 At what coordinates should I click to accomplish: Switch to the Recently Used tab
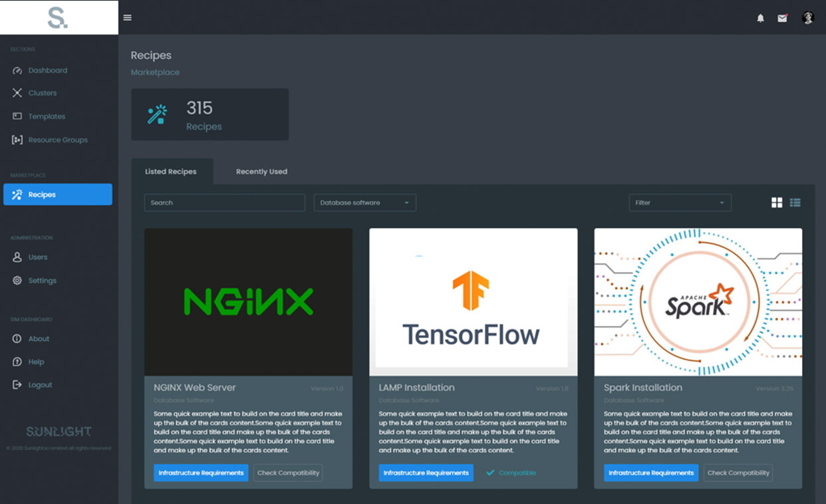pyautogui.click(x=261, y=172)
